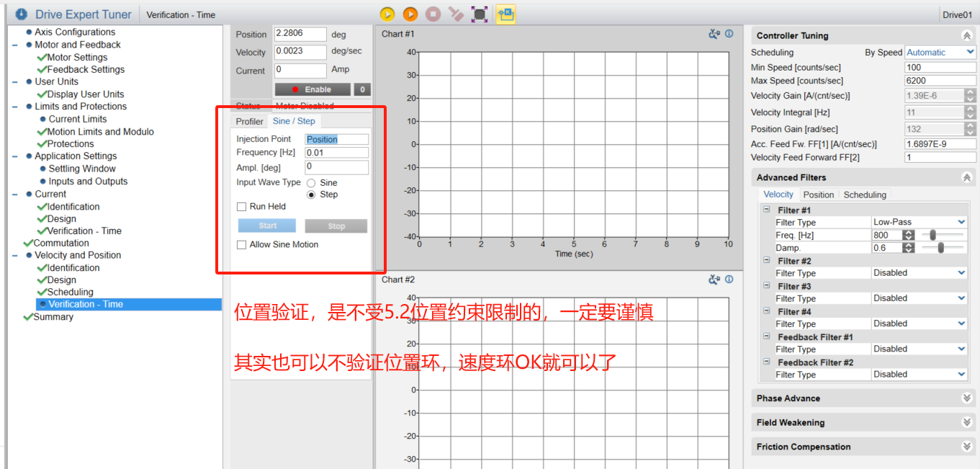
Task: Switch to the Sine / Step tab
Action: [x=294, y=121]
